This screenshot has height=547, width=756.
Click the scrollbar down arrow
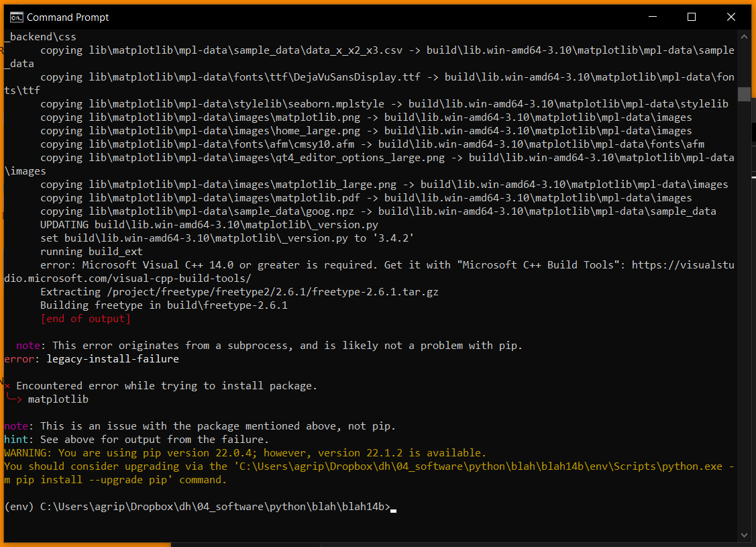pos(743,534)
